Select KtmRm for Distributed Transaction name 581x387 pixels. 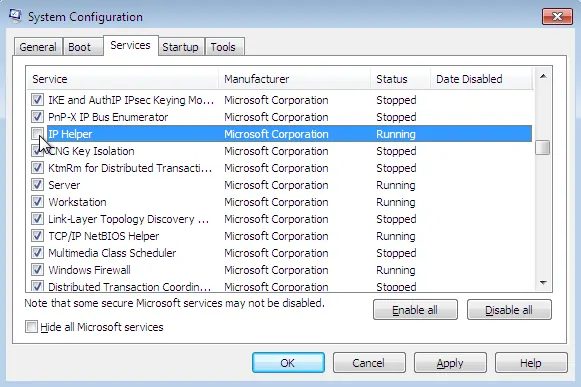pos(130,168)
